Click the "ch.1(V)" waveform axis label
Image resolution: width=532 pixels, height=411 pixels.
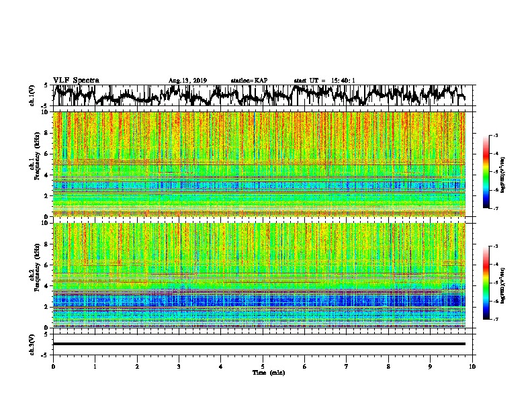pos(32,95)
